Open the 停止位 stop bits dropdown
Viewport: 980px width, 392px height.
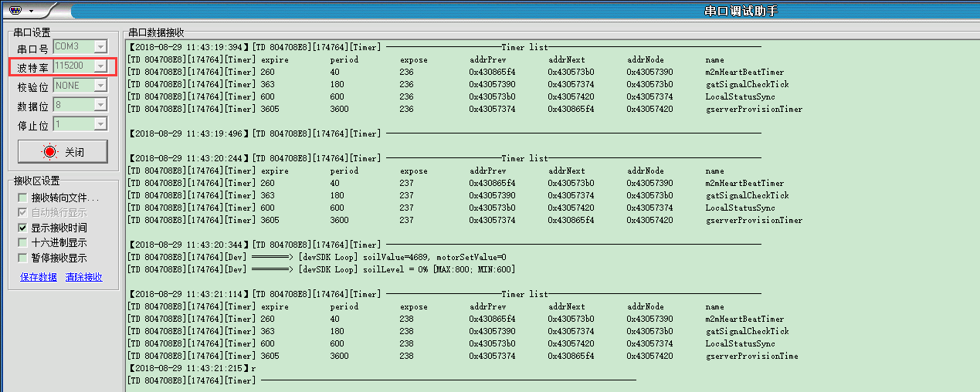click(x=100, y=124)
